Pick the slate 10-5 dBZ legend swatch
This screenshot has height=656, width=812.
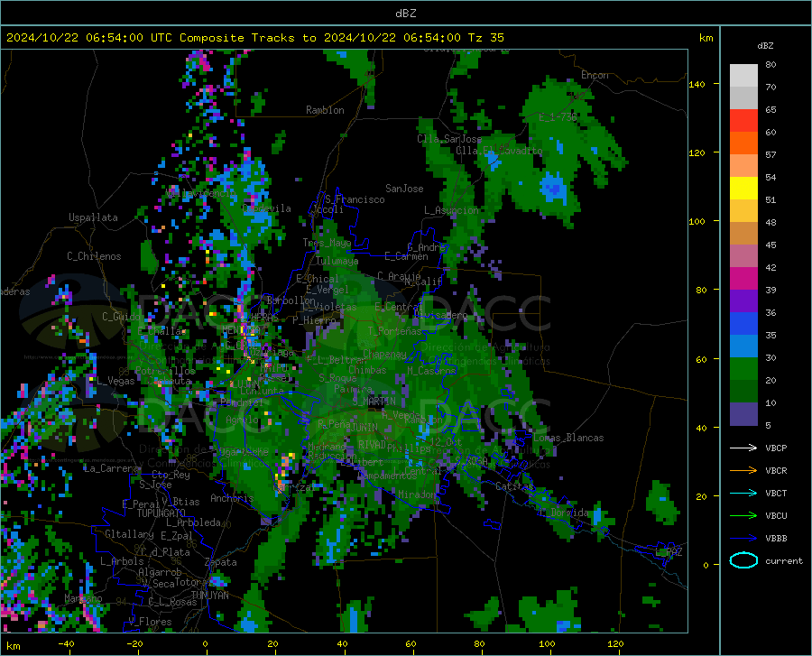point(743,414)
